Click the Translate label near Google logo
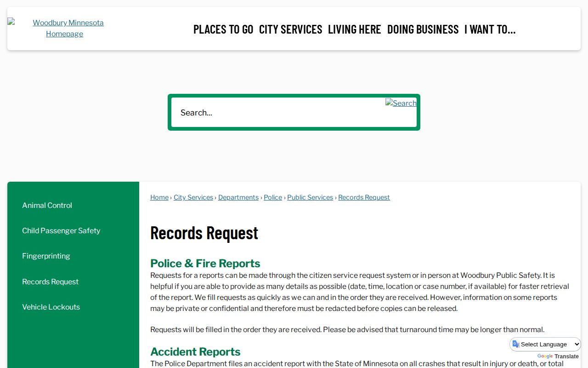 566,356
